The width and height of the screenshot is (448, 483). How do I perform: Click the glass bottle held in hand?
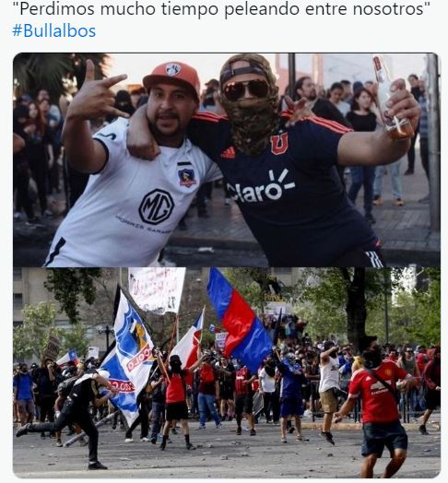[x=390, y=97]
